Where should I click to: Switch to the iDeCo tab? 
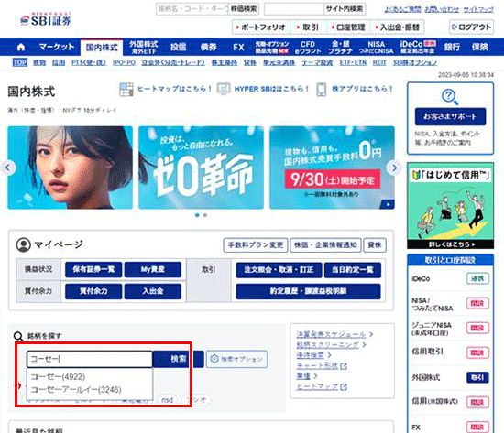418,48
